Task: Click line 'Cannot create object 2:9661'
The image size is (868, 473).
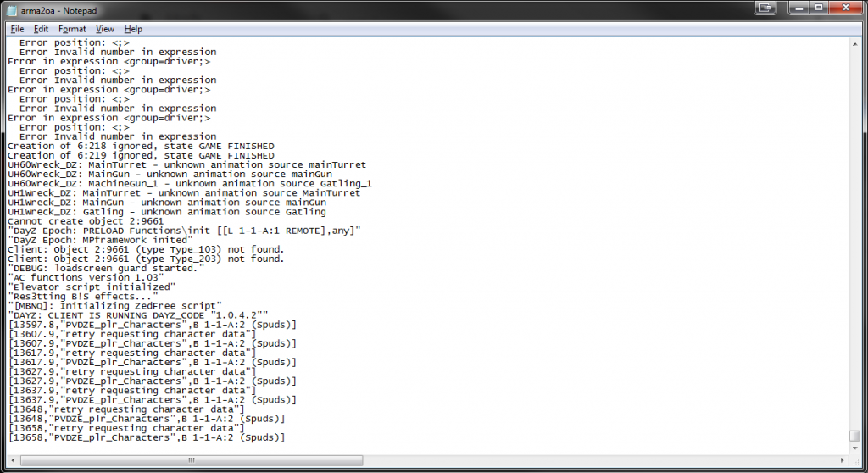Action: 86,221
